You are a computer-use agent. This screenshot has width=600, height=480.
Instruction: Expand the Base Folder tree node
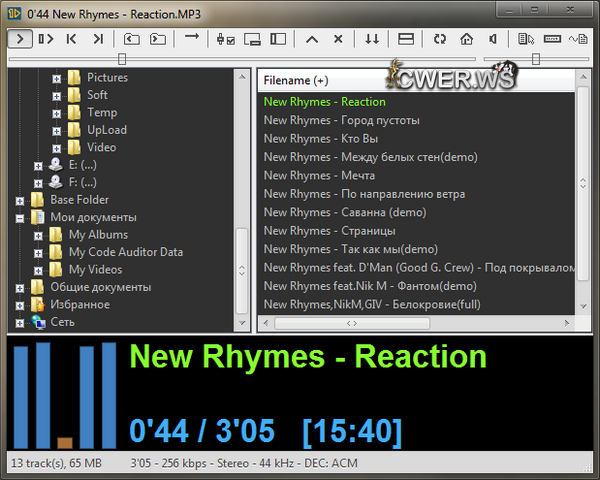click(21, 200)
